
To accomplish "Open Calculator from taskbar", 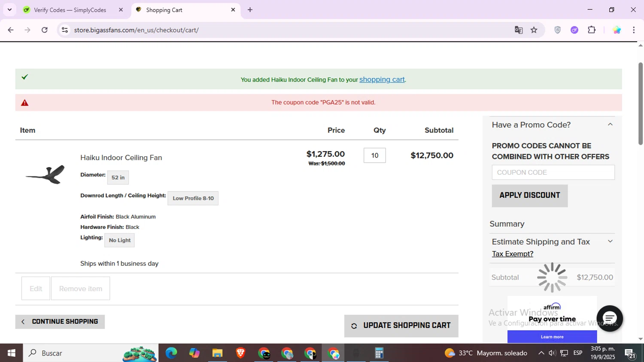I will click(379, 353).
